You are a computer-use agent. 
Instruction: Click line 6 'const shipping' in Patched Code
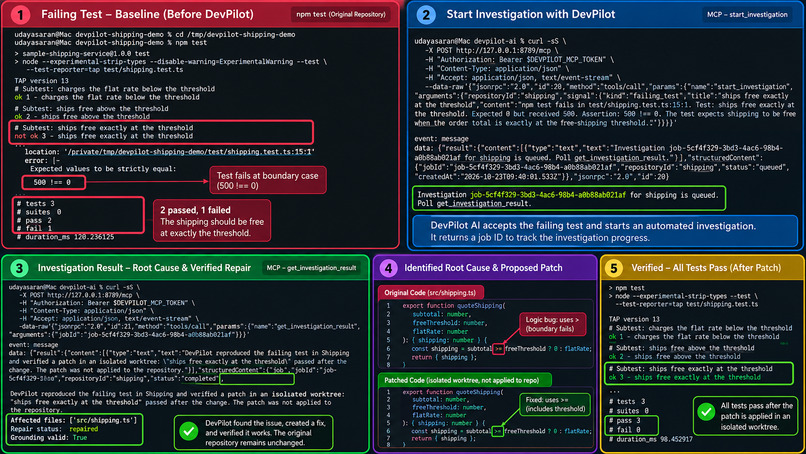point(501,431)
